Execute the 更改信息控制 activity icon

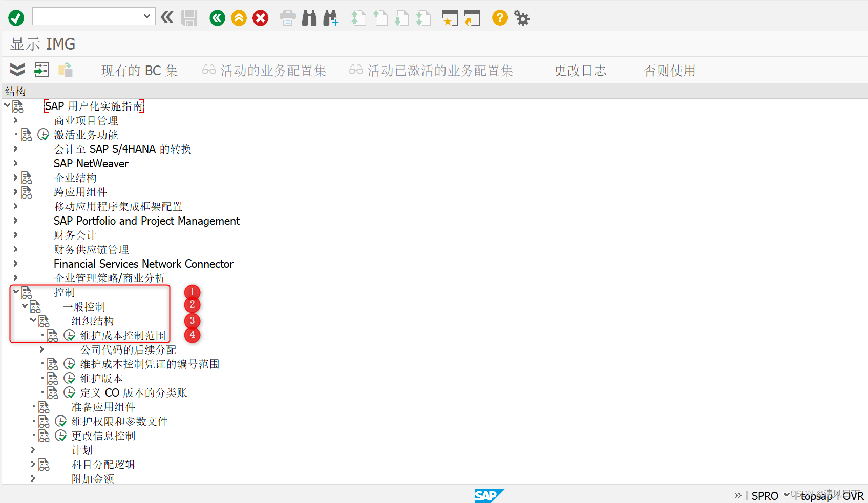(61, 435)
